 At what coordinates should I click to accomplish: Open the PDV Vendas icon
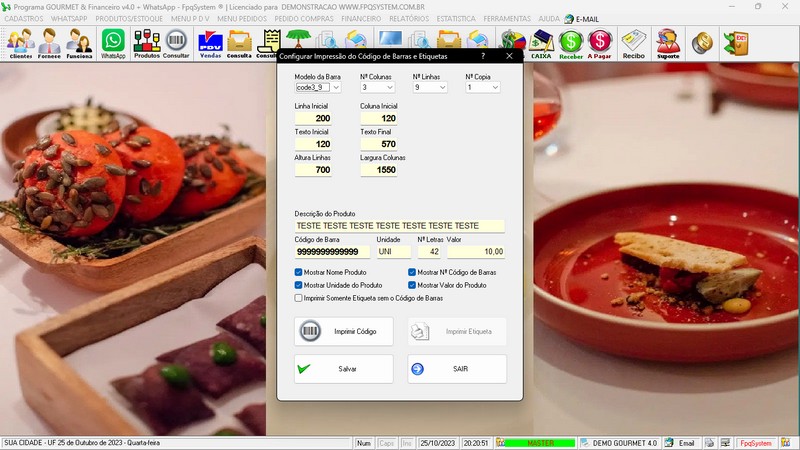[210, 43]
